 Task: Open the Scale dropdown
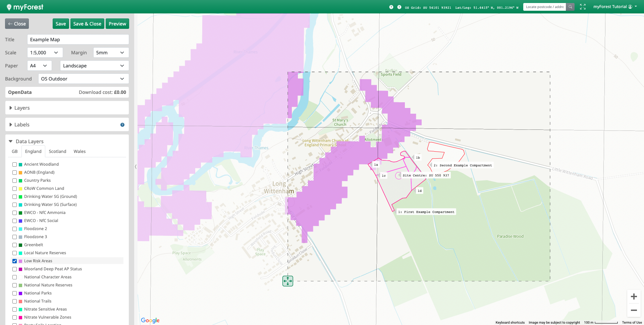point(44,53)
